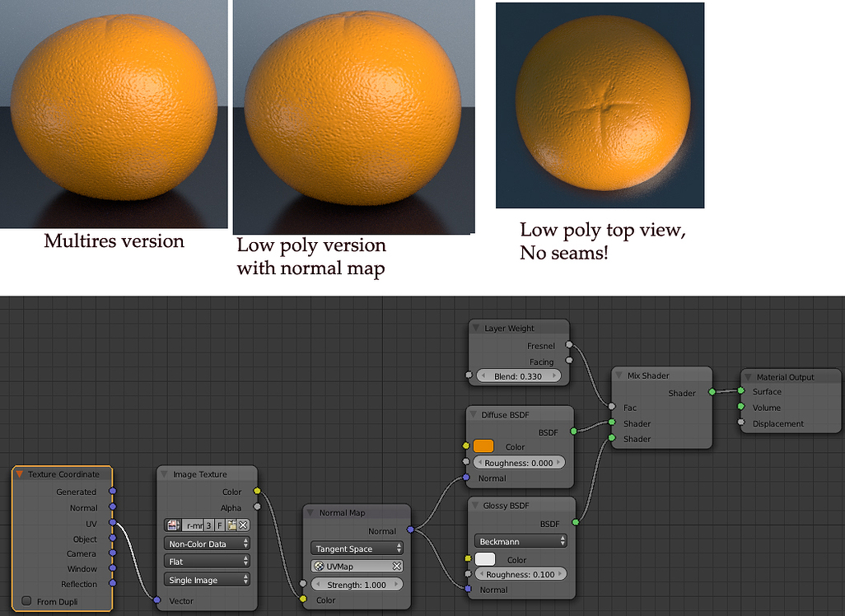The height and width of the screenshot is (616, 845).
Task: Increase the Strength value with the right arrow
Action: [x=397, y=584]
